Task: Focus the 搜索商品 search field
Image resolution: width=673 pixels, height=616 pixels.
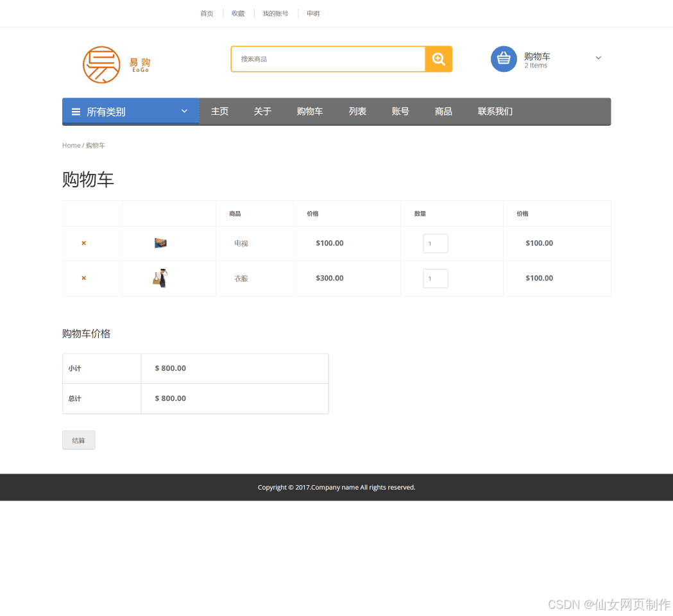Action: (x=328, y=59)
